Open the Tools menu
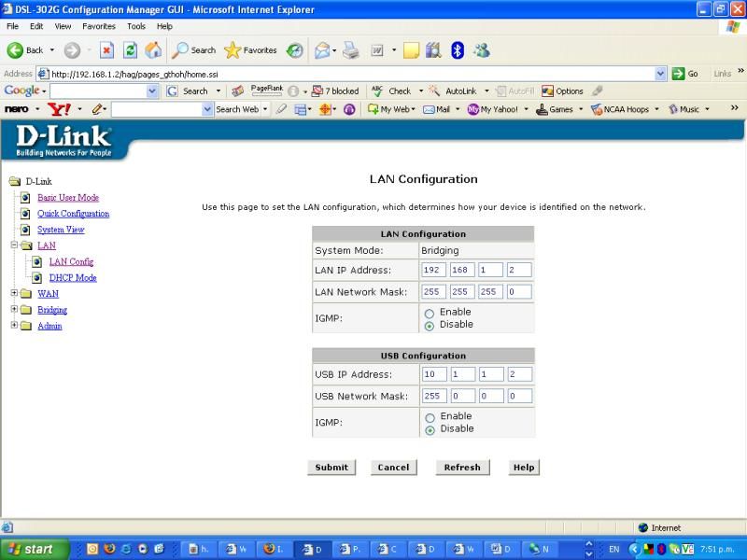Viewport: 747px width, 560px height. [x=136, y=26]
